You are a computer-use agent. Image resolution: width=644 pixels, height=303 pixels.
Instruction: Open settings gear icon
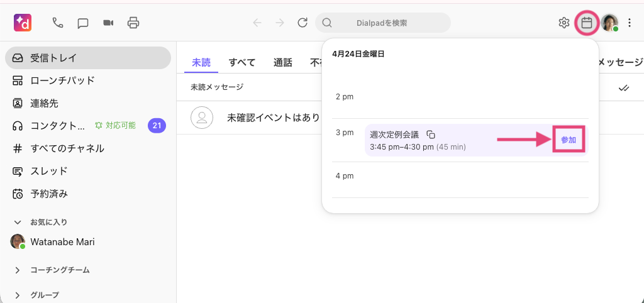coord(564,23)
